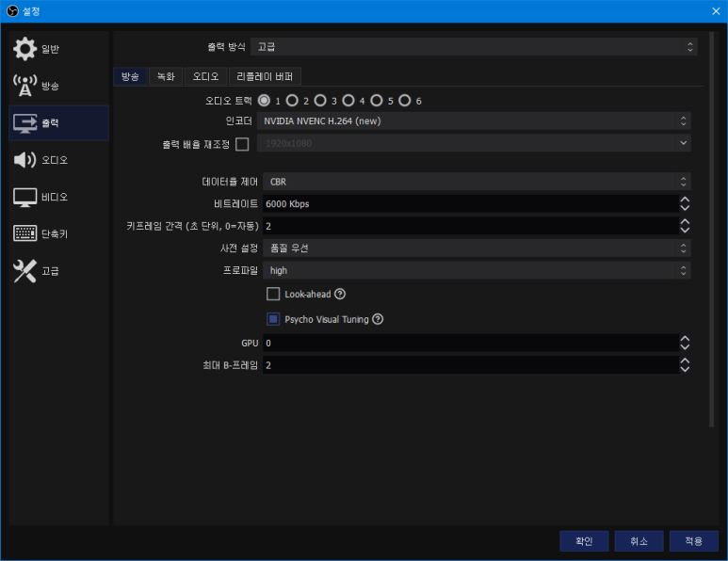
Task: Click the Look-ahead help question icon
Action: tap(340, 294)
